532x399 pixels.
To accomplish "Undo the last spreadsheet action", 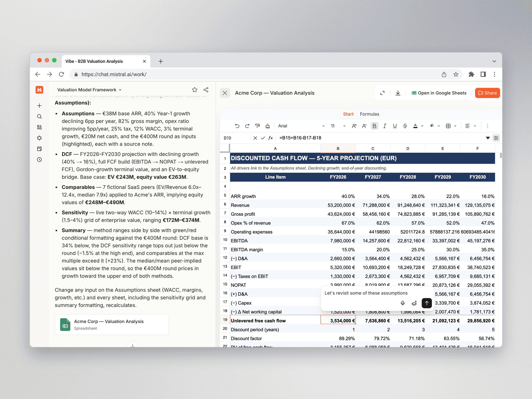I will coord(237,126).
